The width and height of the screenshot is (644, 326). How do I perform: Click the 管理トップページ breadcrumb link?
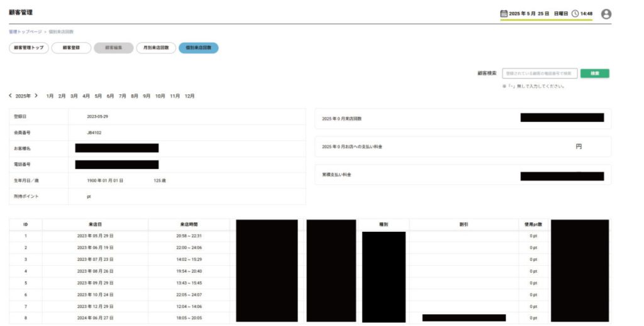pos(25,31)
